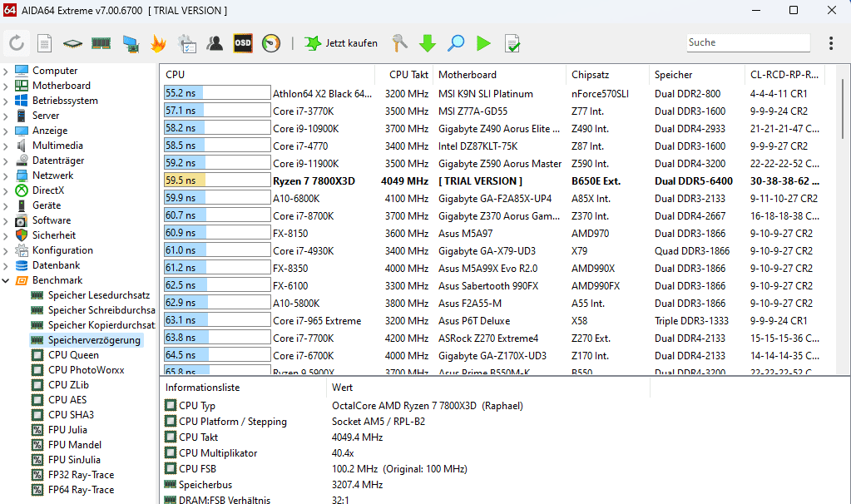The width and height of the screenshot is (851, 504).
Task: Click the report checkmark toolbar icon
Action: click(x=512, y=43)
